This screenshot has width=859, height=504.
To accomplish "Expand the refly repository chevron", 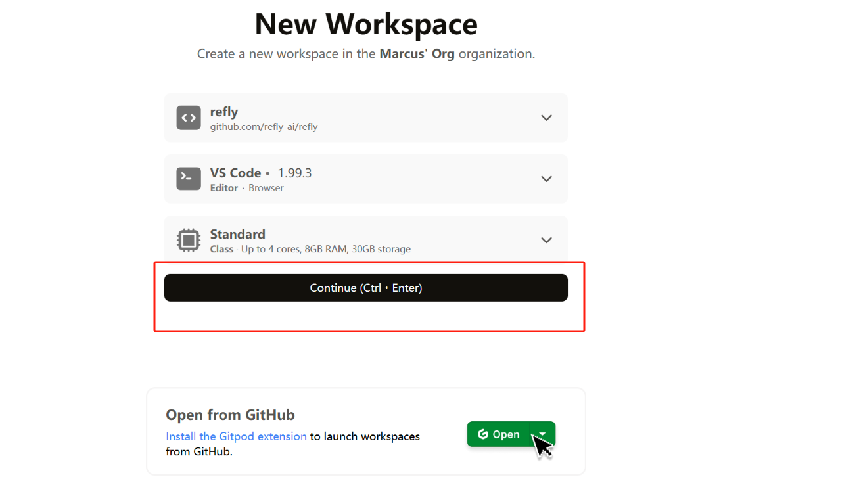I will [546, 118].
